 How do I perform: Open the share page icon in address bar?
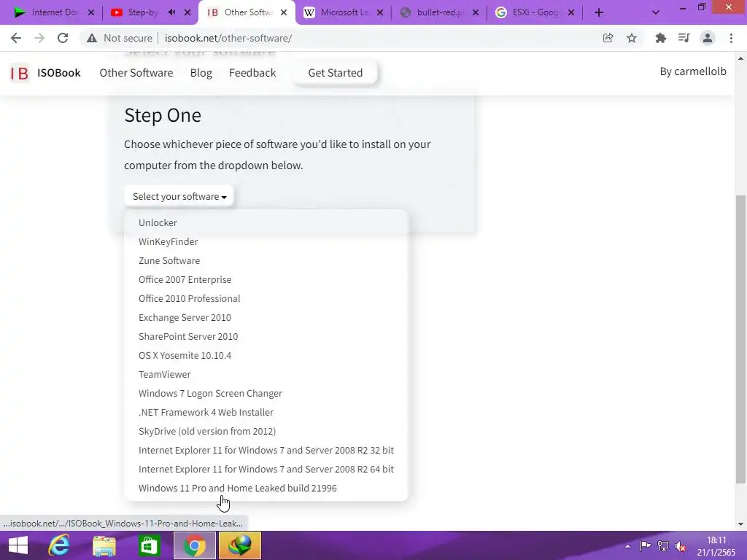608,38
